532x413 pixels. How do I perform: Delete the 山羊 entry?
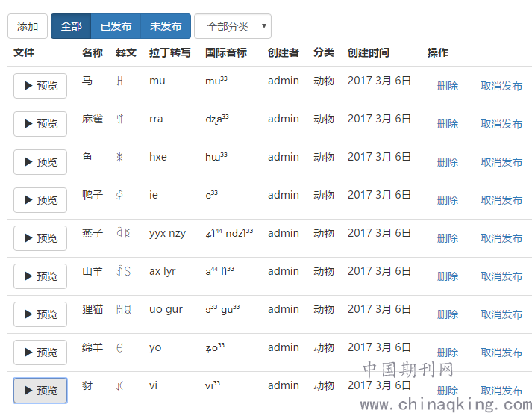448,276
